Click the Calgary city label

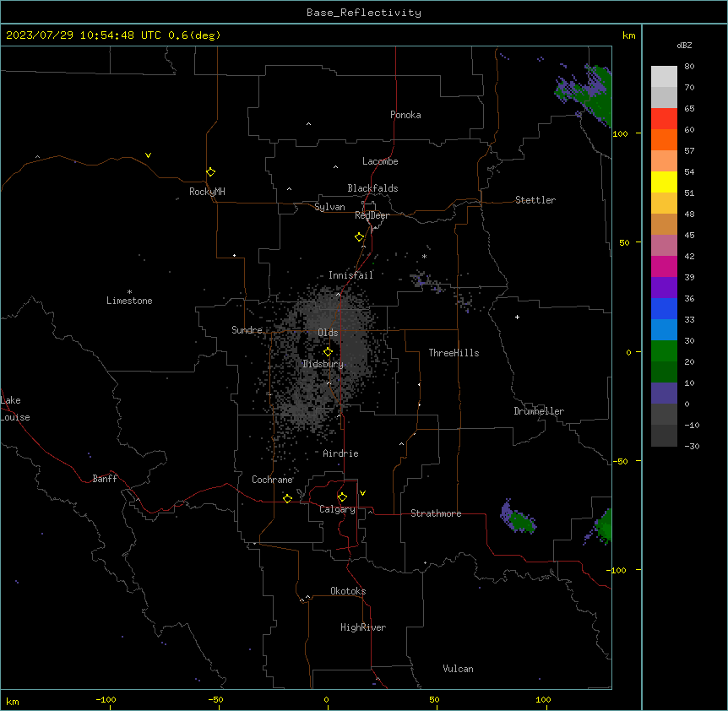[x=337, y=509]
